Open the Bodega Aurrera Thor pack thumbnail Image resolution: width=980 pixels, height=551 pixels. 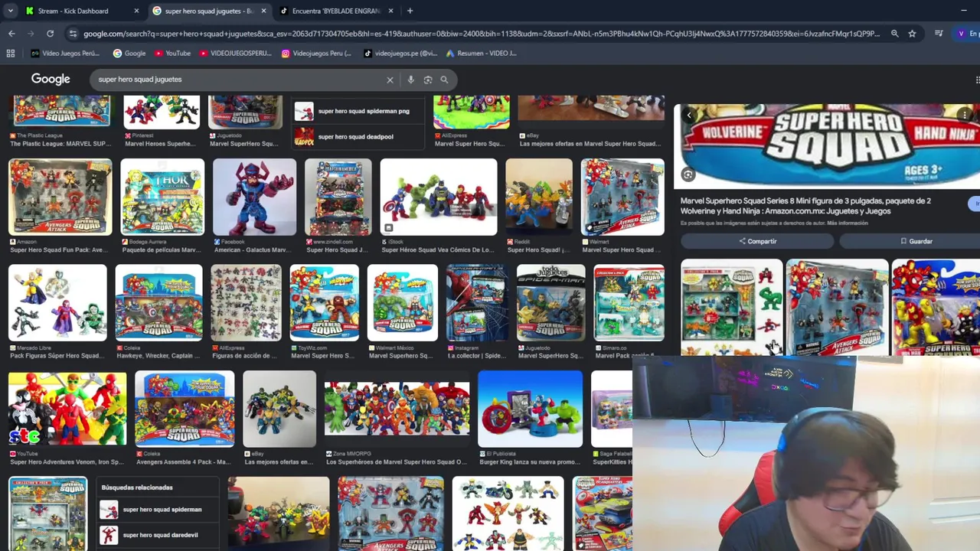[x=162, y=197]
